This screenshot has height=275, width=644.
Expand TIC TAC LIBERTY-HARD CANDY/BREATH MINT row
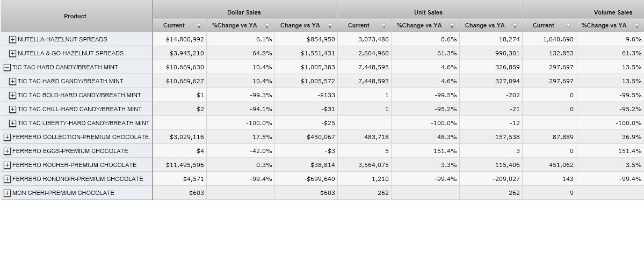coord(13,123)
